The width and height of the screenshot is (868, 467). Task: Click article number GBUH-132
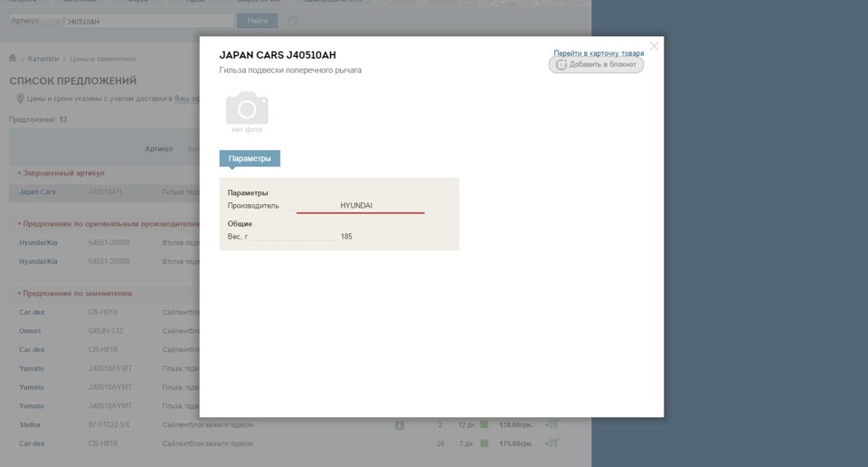pyautogui.click(x=106, y=331)
